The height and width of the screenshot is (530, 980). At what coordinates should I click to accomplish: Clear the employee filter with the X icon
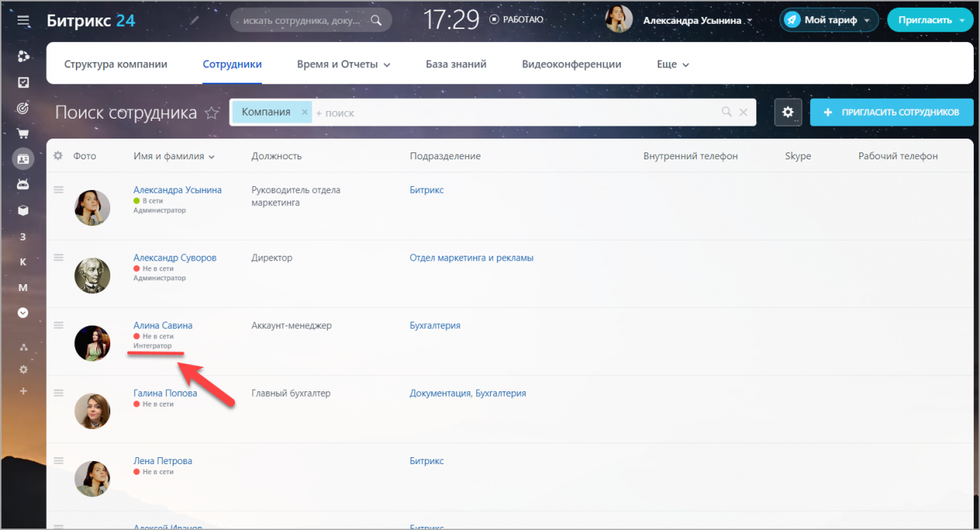tap(743, 112)
